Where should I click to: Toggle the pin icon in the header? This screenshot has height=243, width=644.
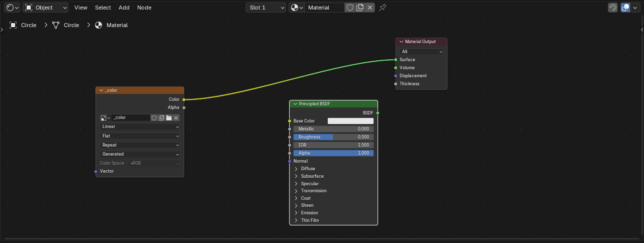[383, 8]
